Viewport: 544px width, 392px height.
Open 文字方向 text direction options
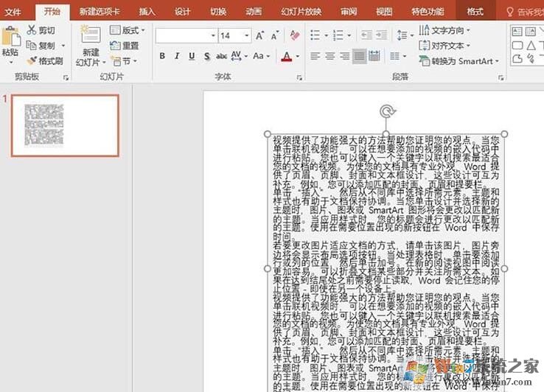(444, 30)
